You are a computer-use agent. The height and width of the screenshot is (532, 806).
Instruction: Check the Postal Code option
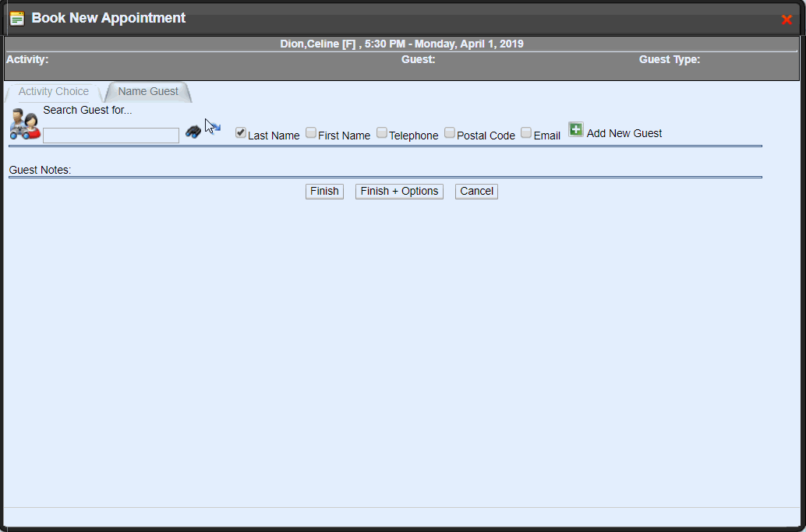pyautogui.click(x=449, y=132)
